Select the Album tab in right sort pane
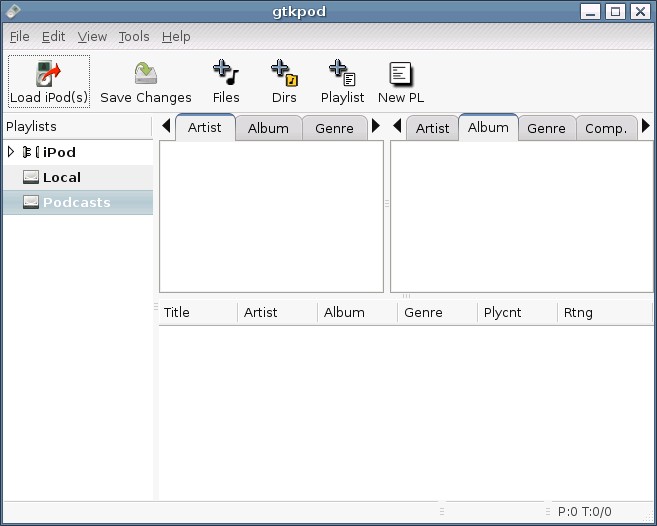 click(488, 127)
